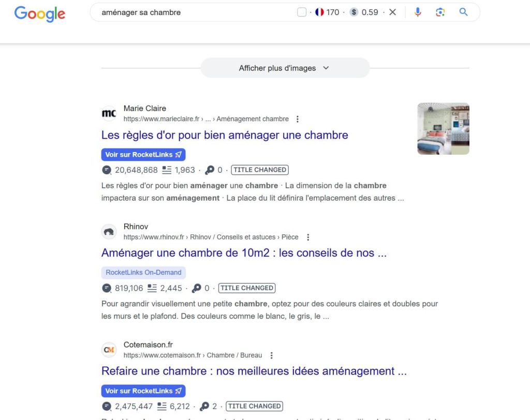Click the Marie Claire site name
Screen dimensions: 530x420
145,109
